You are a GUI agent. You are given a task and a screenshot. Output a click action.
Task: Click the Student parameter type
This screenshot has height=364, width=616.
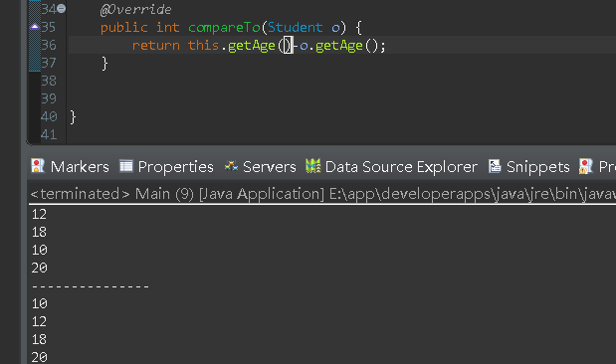pyautogui.click(x=295, y=27)
